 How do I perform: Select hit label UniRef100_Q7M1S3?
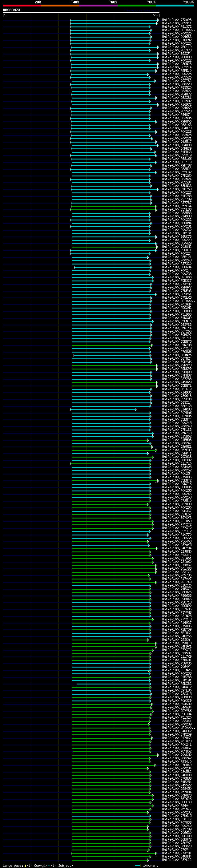176,430
